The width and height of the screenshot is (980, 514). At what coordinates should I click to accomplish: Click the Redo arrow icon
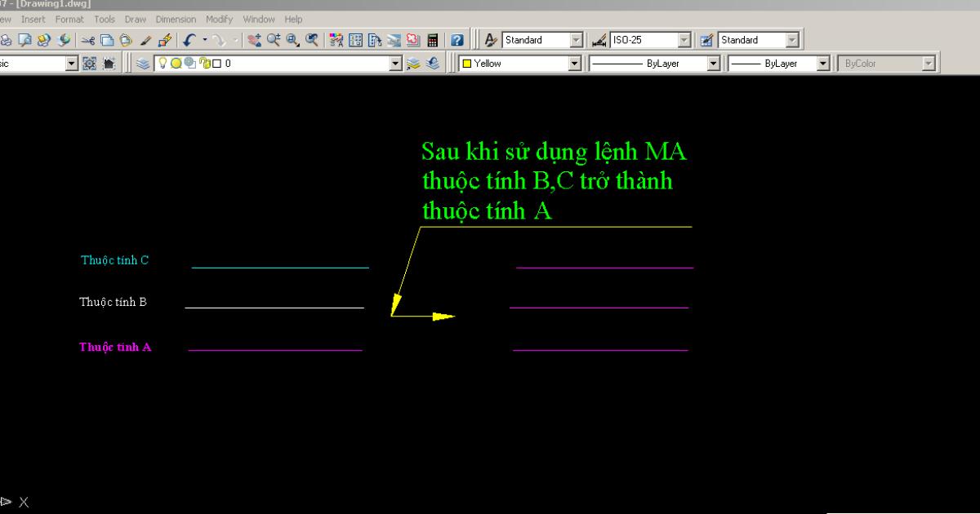pos(218,39)
